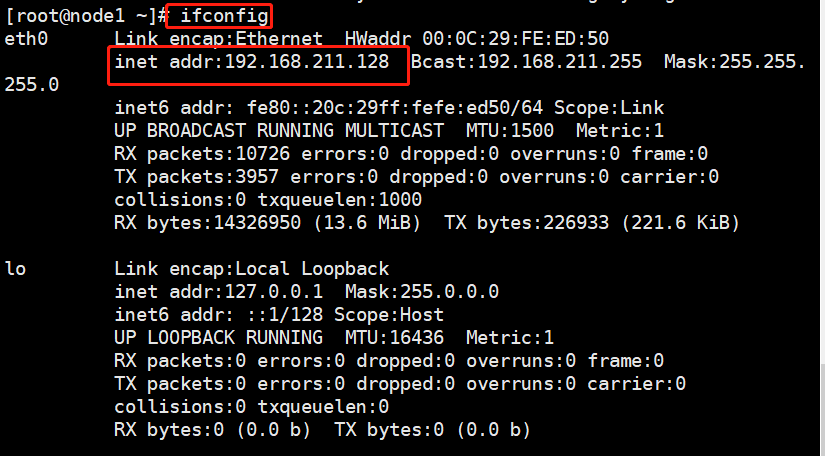The image size is (825, 456).
Task: Click the MTU:16436 value
Action: tap(394, 338)
